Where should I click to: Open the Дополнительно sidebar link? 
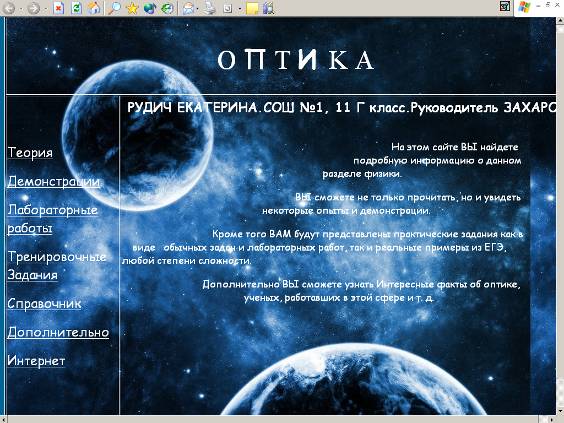tap(58, 332)
